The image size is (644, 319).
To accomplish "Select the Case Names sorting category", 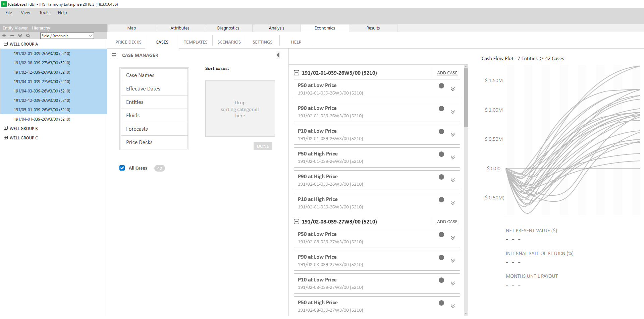I will [154, 75].
